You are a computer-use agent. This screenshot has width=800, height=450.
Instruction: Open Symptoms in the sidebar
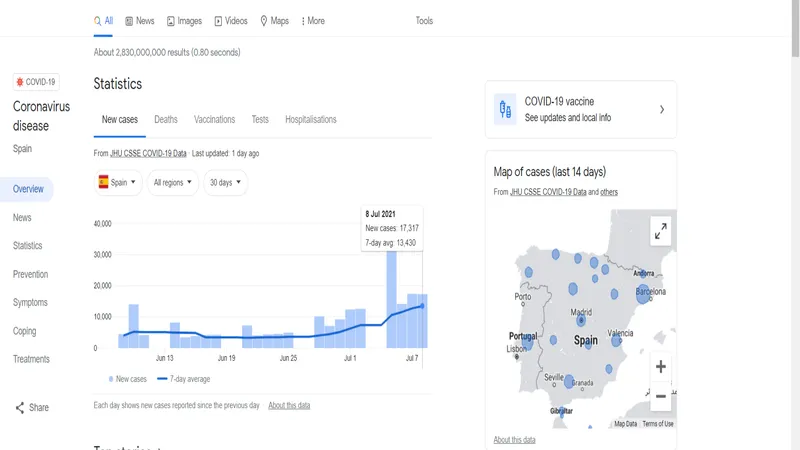pyautogui.click(x=30, y=303)
